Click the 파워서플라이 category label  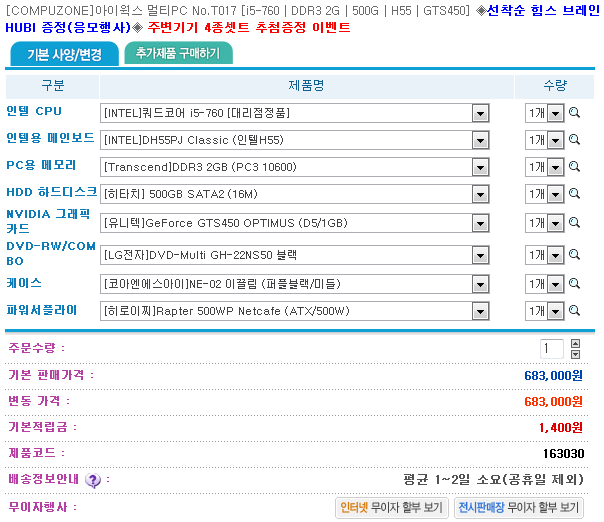[42, 310]
